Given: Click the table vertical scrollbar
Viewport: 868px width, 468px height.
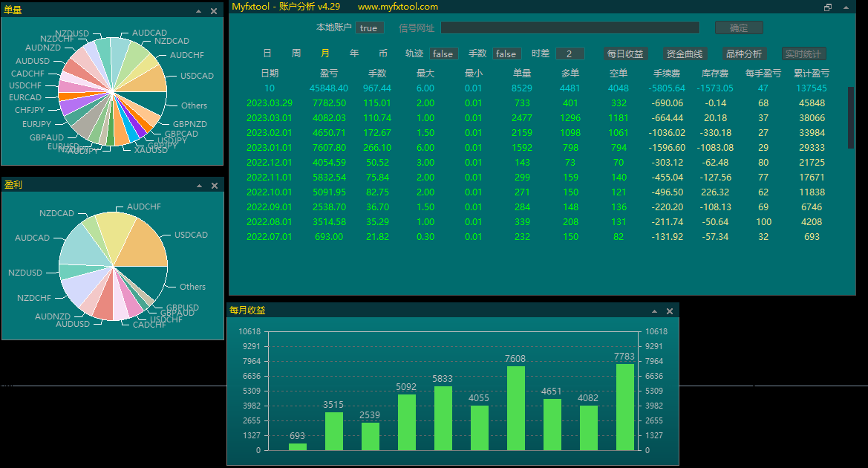Looking at the screenshot, I should (x=851, y=117).
